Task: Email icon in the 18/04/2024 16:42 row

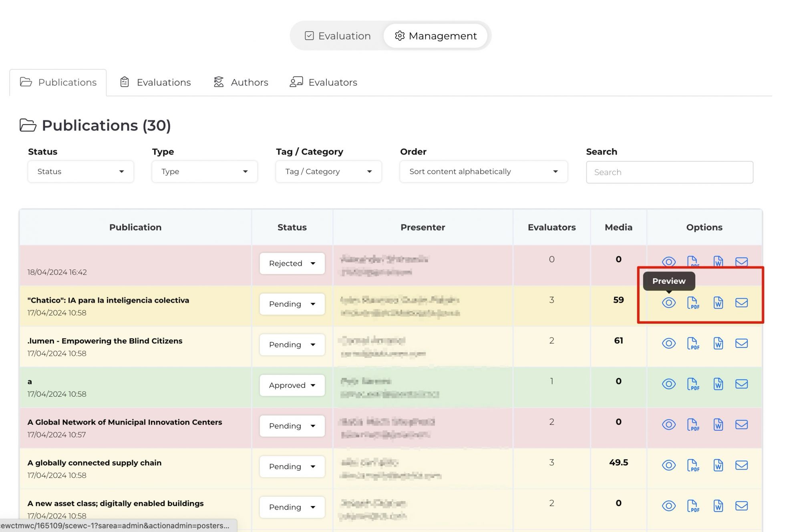Action: click(741, 262)
